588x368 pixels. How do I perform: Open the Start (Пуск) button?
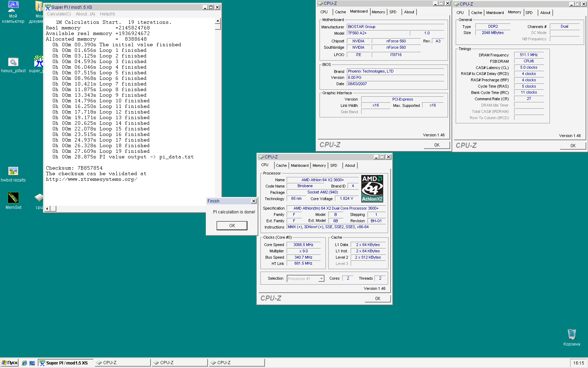pos(9,363)
